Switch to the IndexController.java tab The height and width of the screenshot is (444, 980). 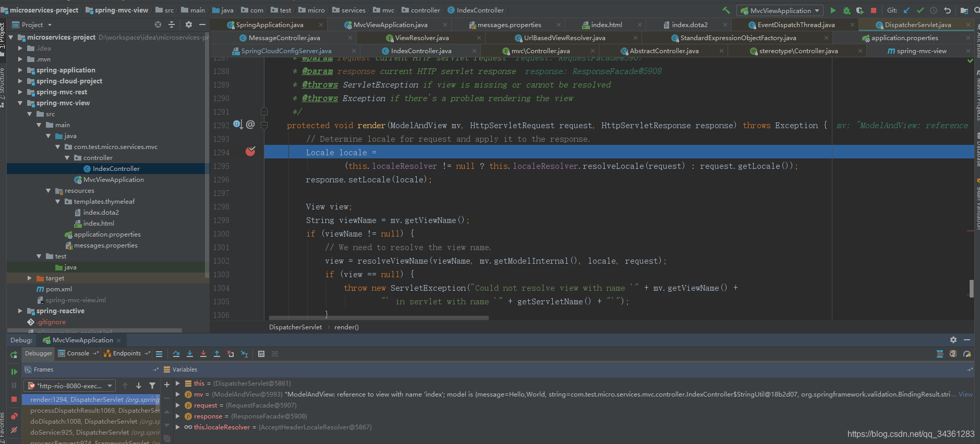421,51
